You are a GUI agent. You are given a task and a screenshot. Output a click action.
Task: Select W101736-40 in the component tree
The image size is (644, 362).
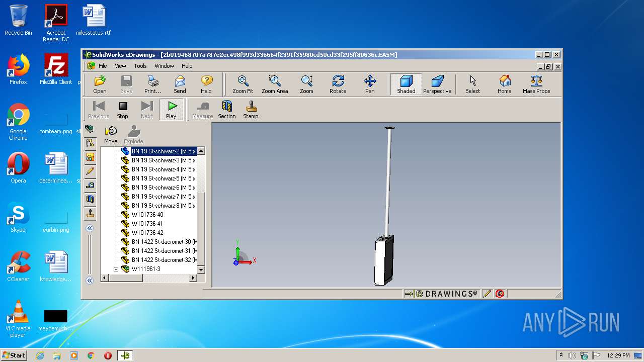tap(147, 215)
